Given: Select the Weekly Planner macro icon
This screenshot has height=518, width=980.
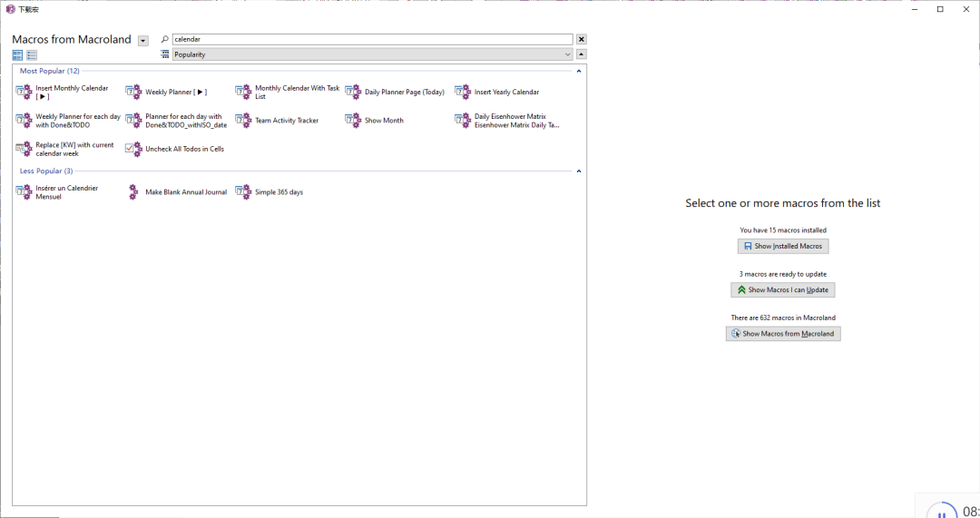Looking at the screenshot, I should click(x=133, y=93).
